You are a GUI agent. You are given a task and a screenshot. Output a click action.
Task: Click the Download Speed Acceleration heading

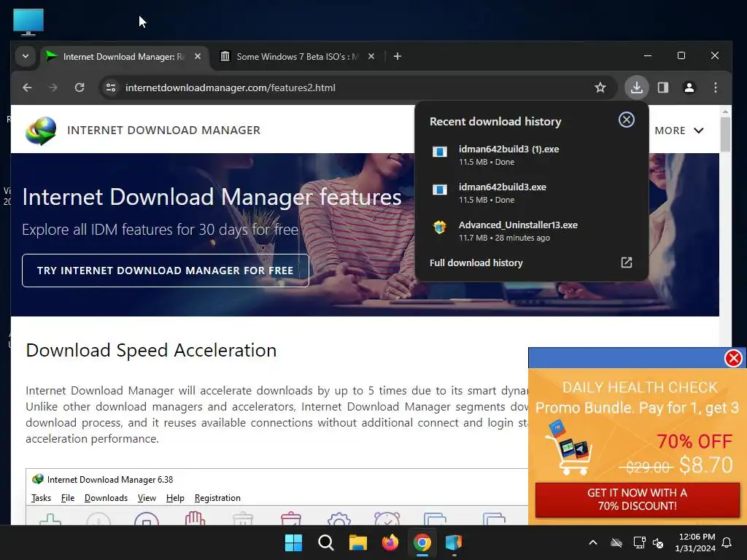point(151,351)
